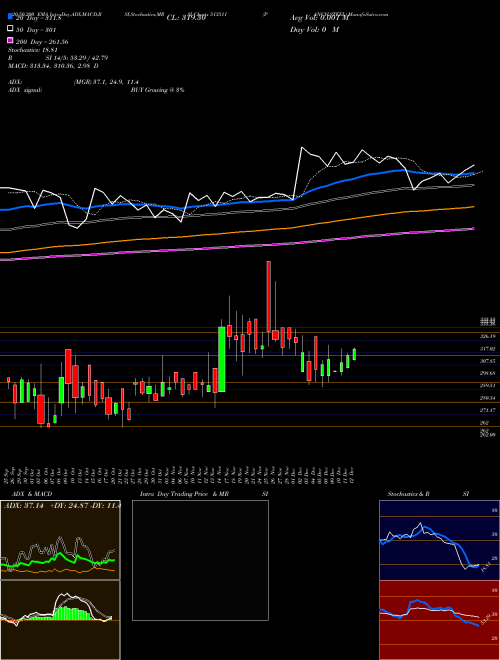Open the ADX indicator mini chart
500x660 pixels.
point(60,540)
